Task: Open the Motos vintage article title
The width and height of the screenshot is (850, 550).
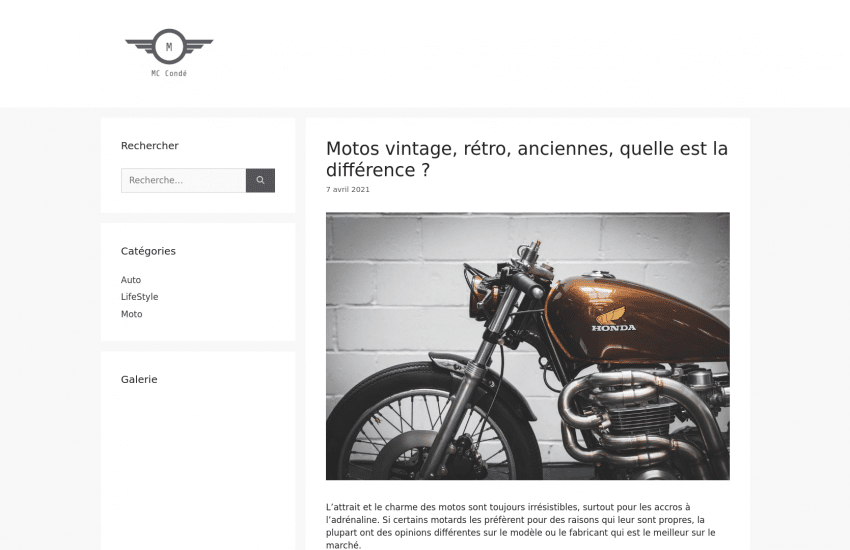Action: point(527,159)
